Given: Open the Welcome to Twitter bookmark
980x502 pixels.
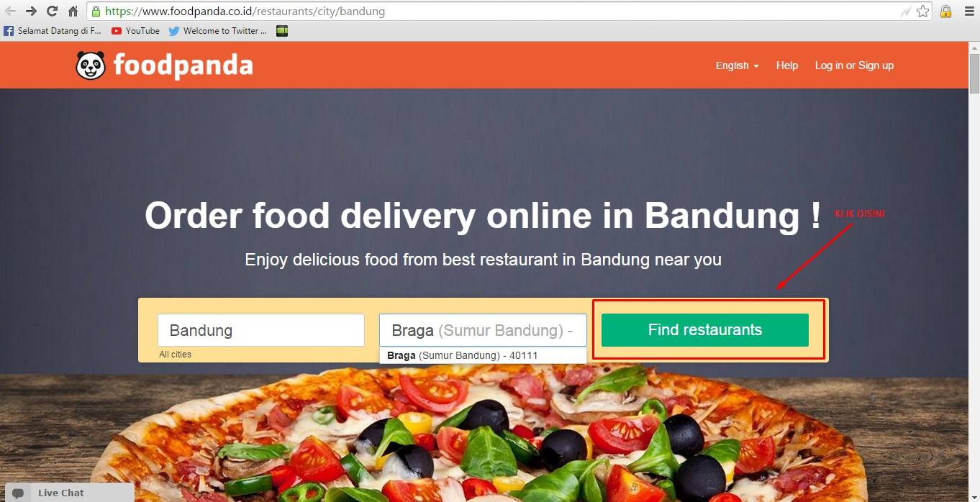Looking at the screenshot, I should [x=218, y=31].
